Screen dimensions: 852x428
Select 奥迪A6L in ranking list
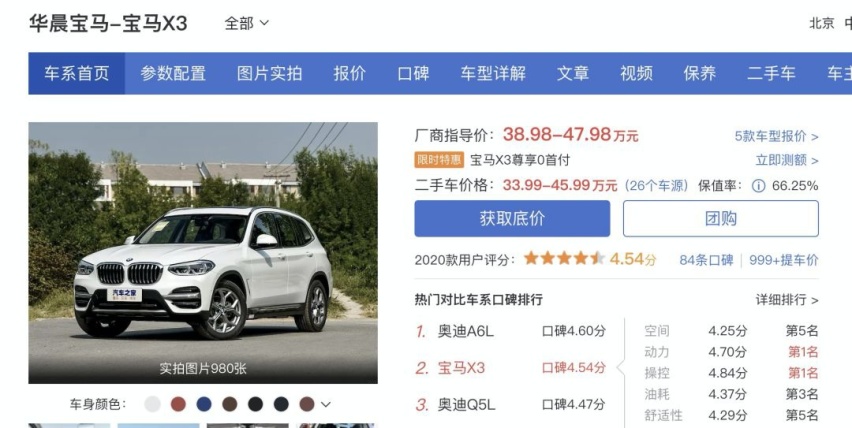pos(466,331)
